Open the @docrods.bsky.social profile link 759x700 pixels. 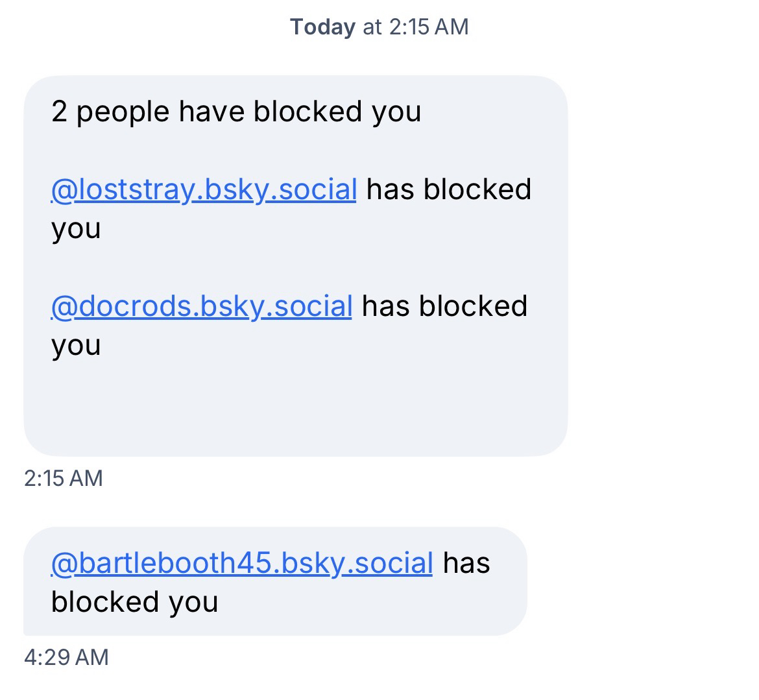201,306
